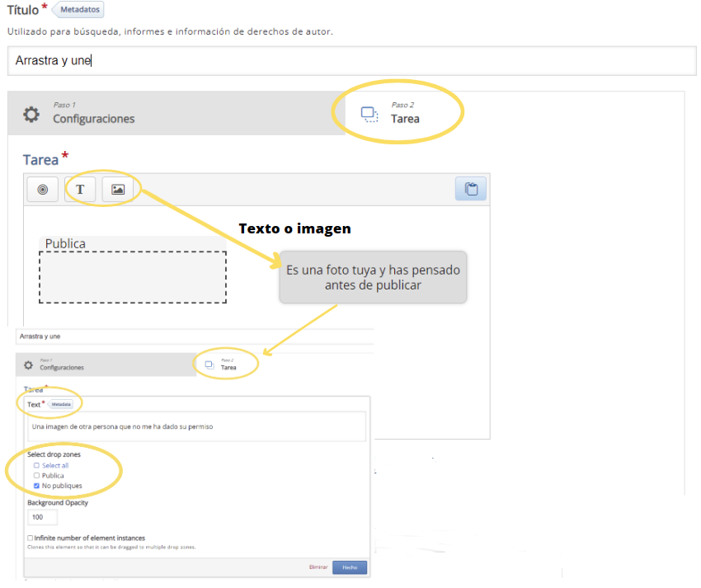Click the Hecho button
The image size is (701, 588).
click(350, 567)
